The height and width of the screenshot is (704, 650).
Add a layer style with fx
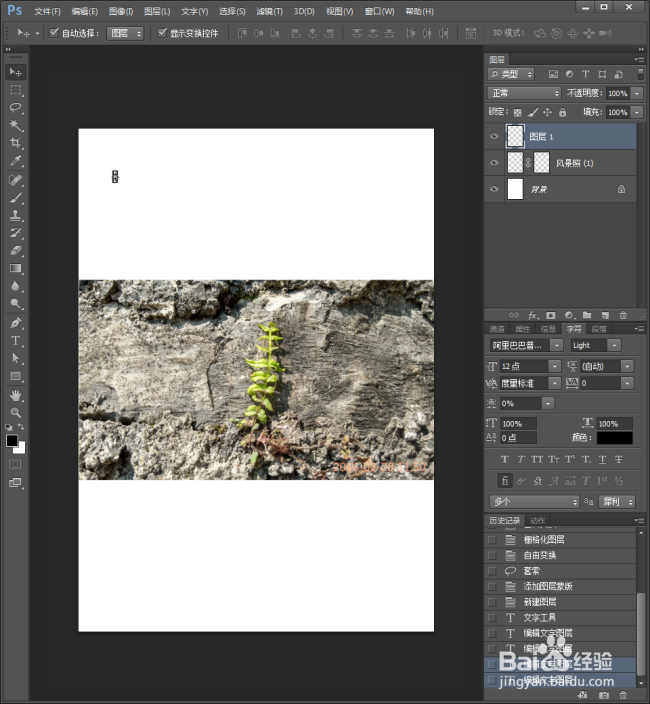coord(533,315)
